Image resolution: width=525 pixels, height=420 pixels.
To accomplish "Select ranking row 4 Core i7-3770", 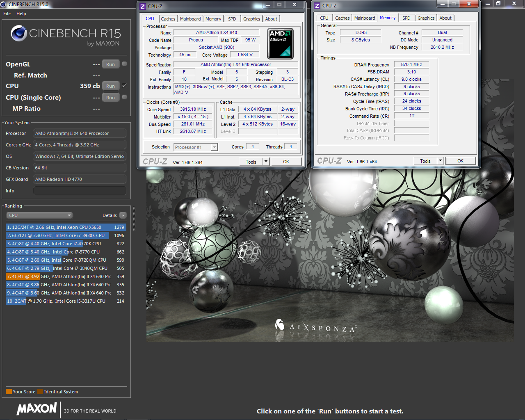I will (x=66, y=252).
